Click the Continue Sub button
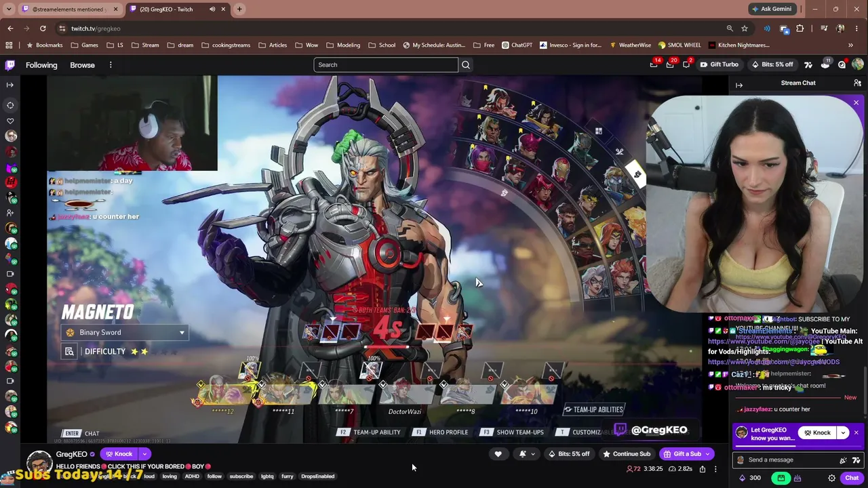 click(x=626, y=454)
